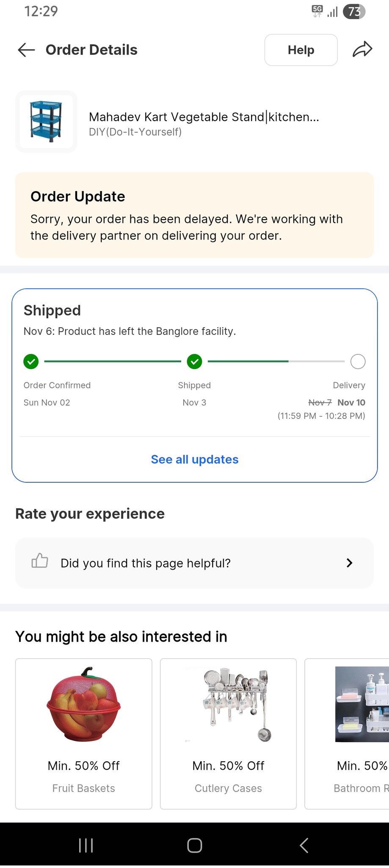This screenshot has width=389, height=868.
Task: Open "Did you find this page helpful?" row
Action: [x=169, y=563]
